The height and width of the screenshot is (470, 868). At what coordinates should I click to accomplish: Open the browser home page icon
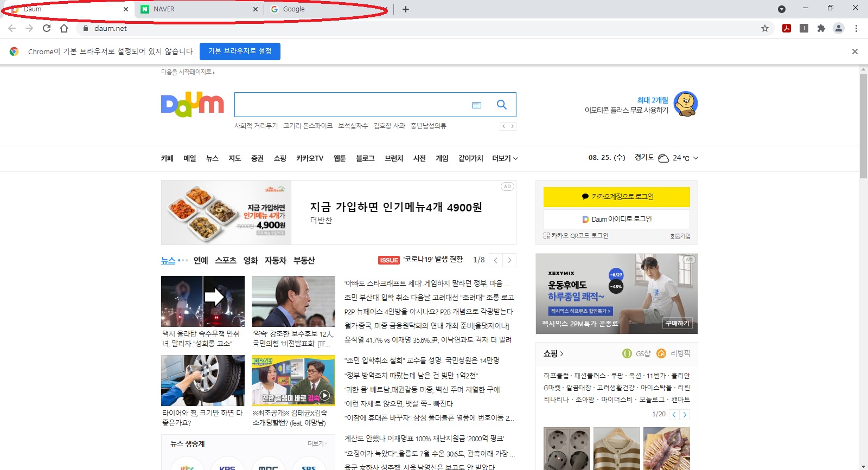64,28
